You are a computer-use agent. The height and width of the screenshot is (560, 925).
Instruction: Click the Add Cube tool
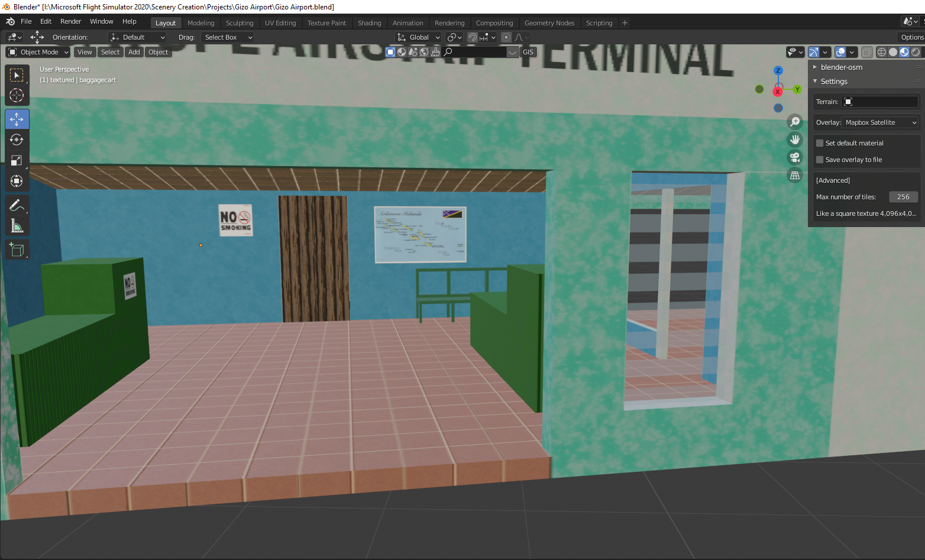17,250
